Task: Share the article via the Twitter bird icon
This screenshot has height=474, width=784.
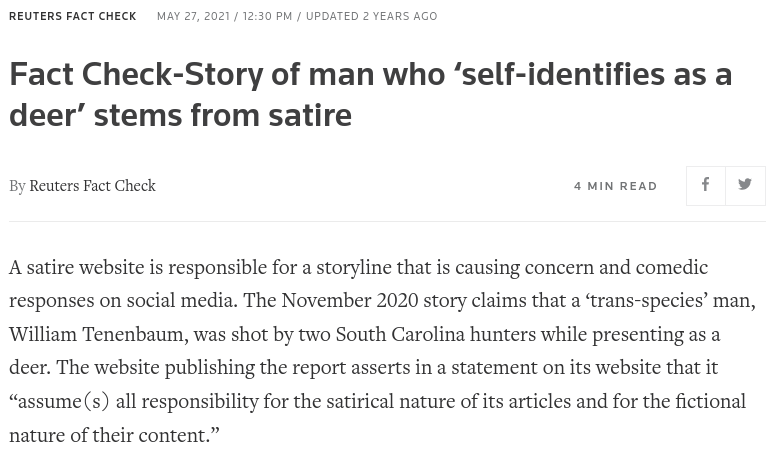Action: coord(745,186)
